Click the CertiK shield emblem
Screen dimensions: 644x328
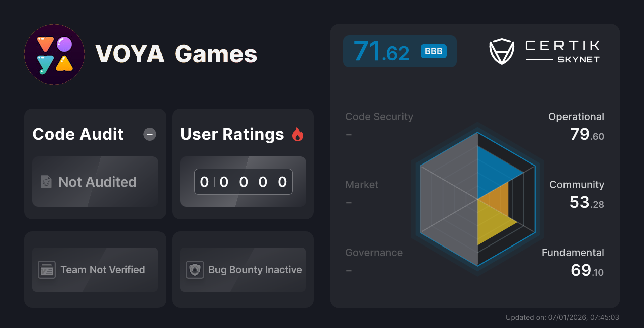point(502,50)
